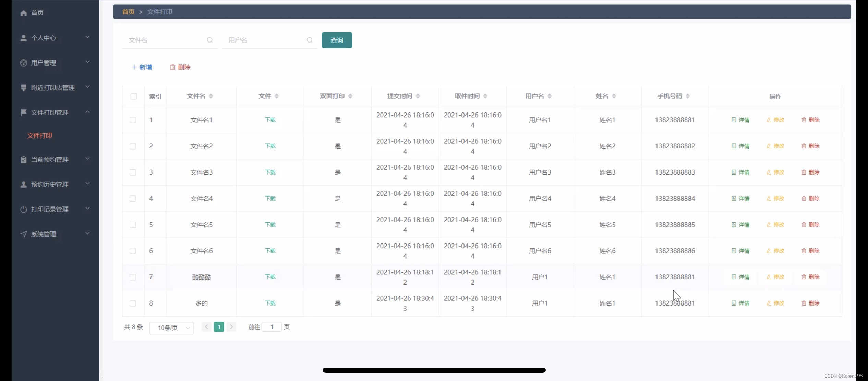Click 详情 for 多的 row
The image size is (868, 381).
(x=740, y=303)
